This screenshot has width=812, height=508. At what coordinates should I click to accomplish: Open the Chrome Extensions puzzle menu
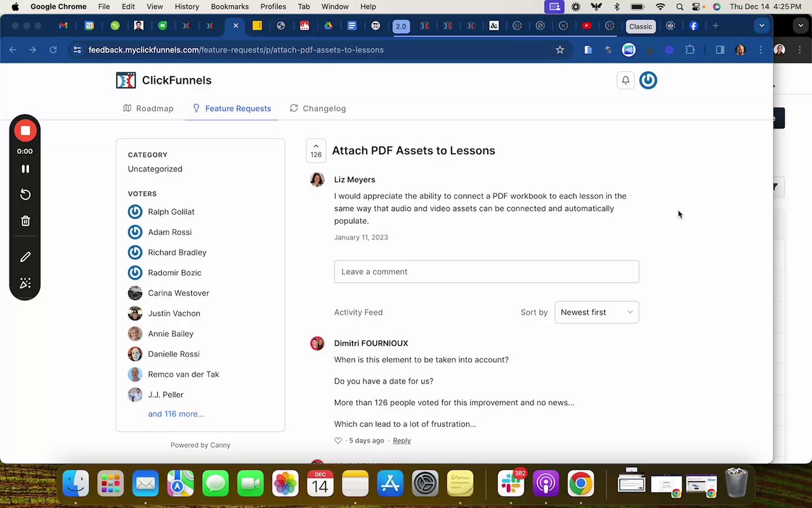point(690,50)
